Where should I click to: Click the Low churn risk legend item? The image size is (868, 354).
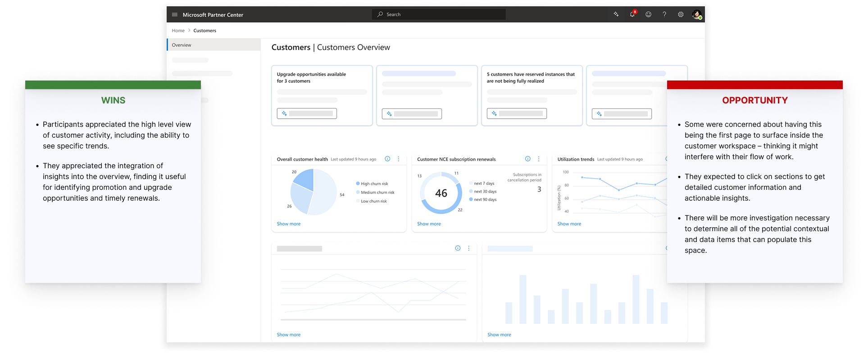coord(372,201)
